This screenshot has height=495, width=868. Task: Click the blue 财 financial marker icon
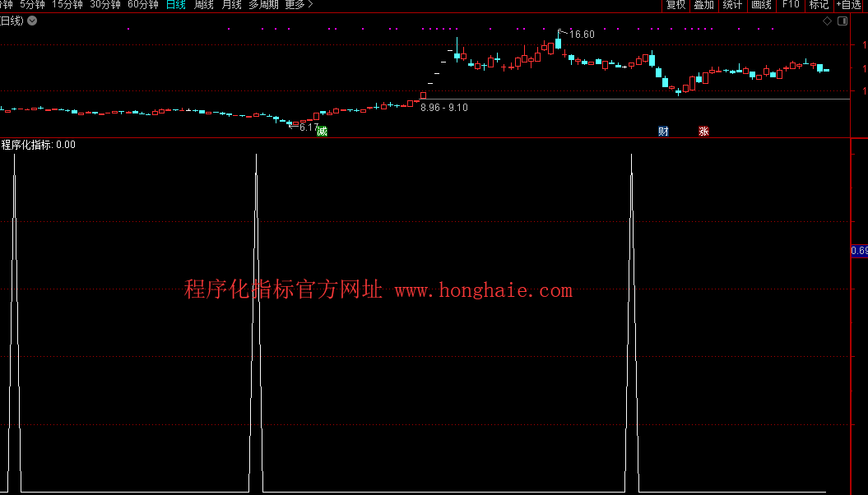663,132
